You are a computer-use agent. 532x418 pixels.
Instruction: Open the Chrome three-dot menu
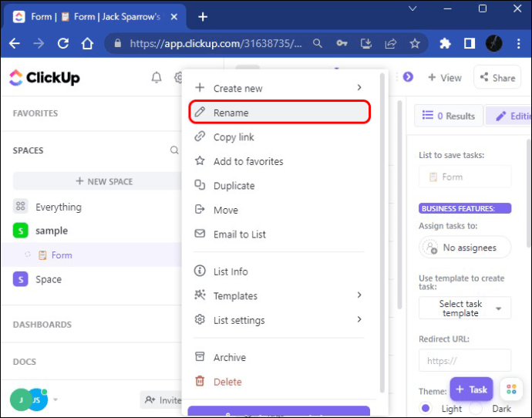point(518,43)
